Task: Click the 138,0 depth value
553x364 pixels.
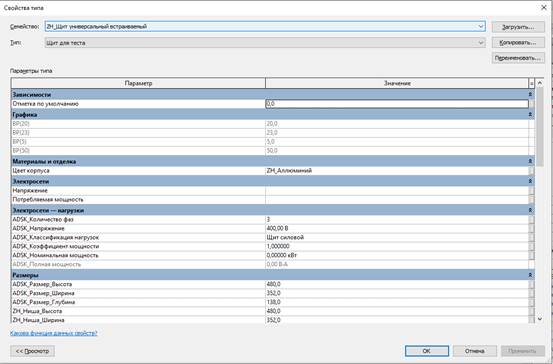Action: click(397, 302)
